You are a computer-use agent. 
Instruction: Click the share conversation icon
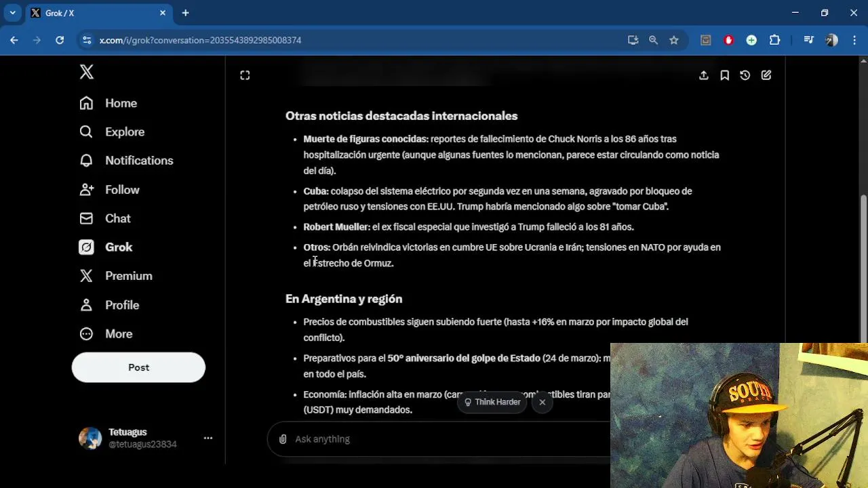[x=704, y=75]
